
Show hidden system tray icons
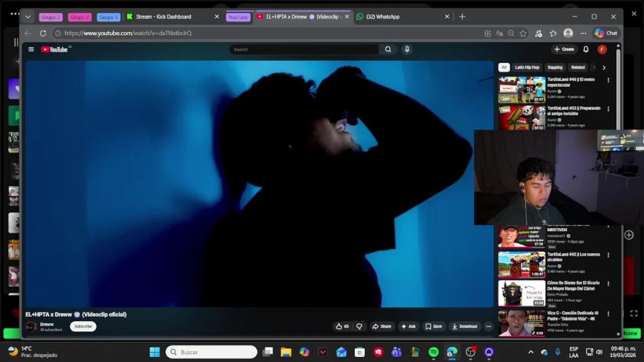click(530, 352)
